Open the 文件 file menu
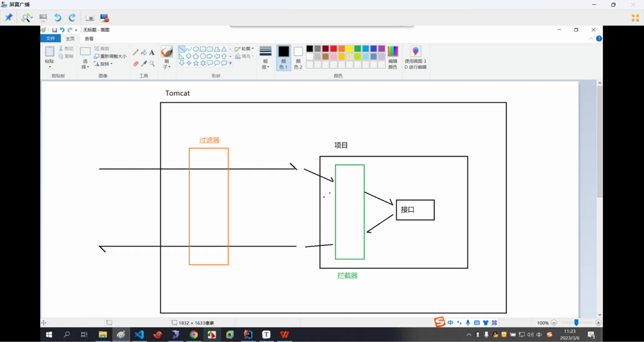 click(50, 39)
